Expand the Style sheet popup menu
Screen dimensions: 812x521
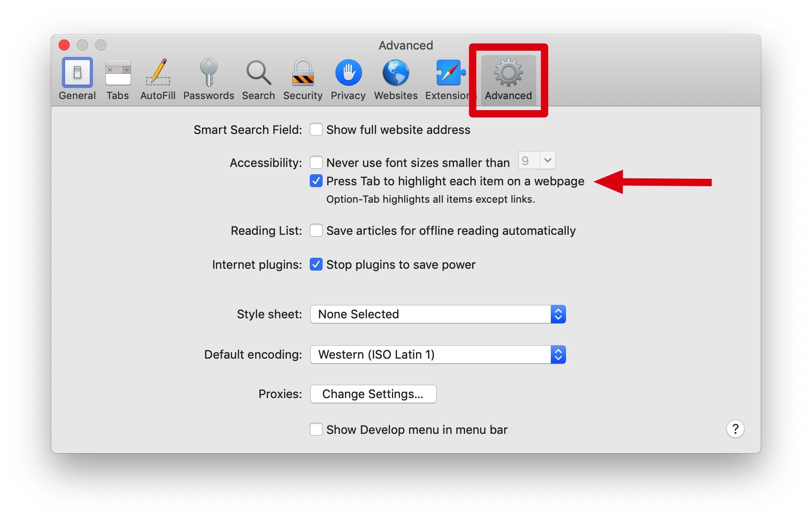pyautogui.click(x=438, y=314)
